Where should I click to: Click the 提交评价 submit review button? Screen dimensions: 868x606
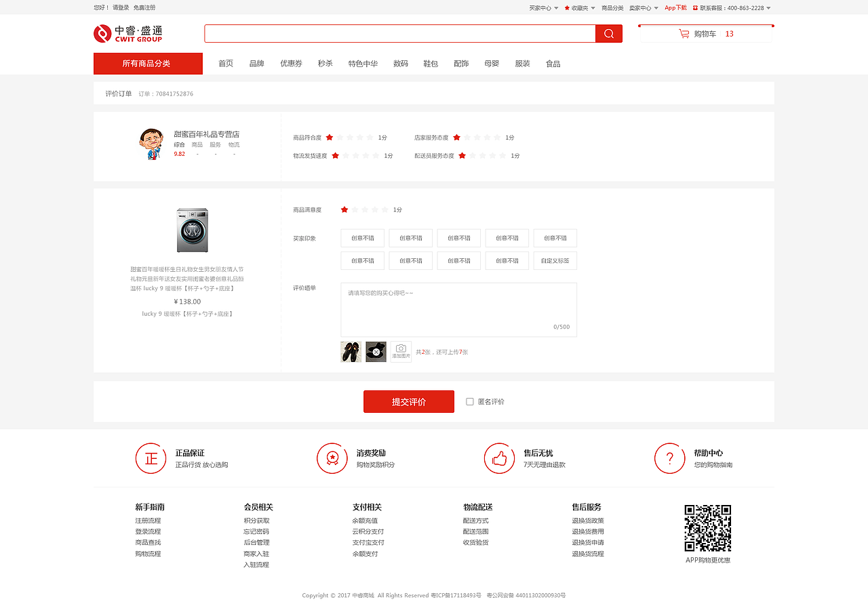pyautogui.click(x=409, y=401)
